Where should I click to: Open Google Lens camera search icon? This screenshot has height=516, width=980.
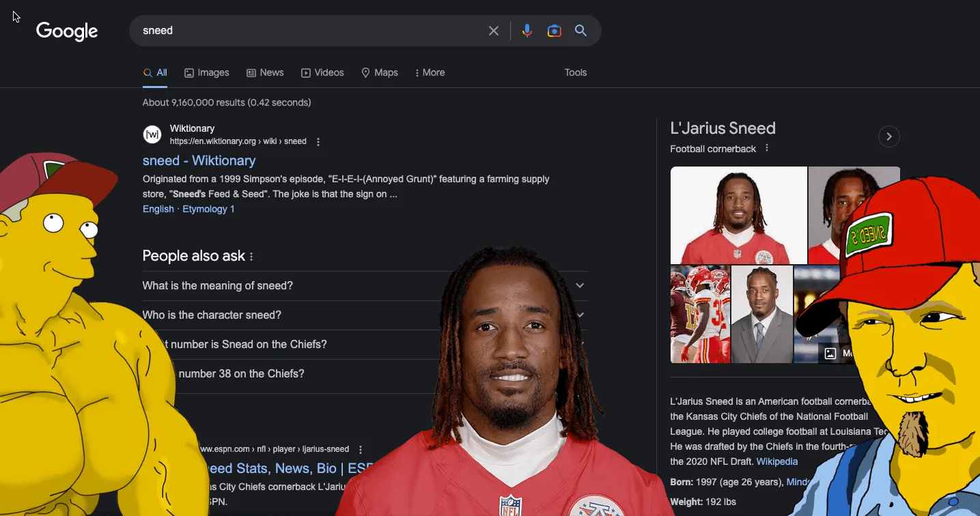tap(555, 31)
